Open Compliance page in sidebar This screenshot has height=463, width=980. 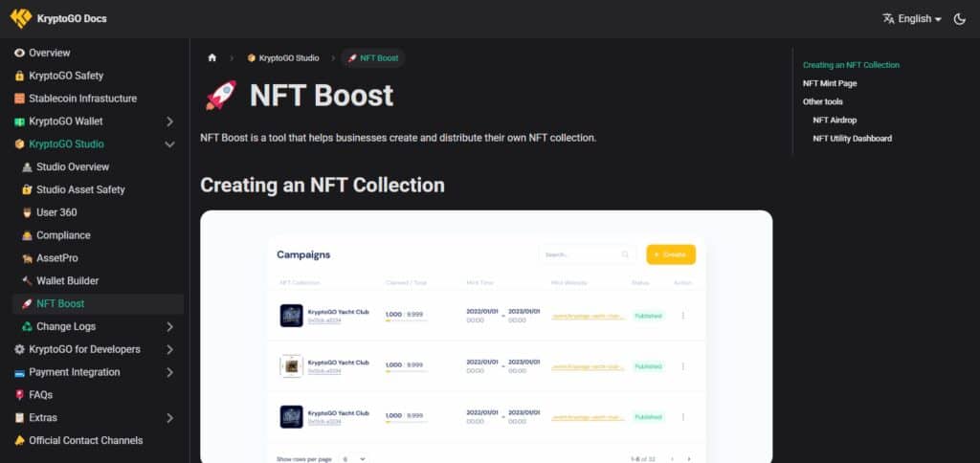click(x=63, y=235)
